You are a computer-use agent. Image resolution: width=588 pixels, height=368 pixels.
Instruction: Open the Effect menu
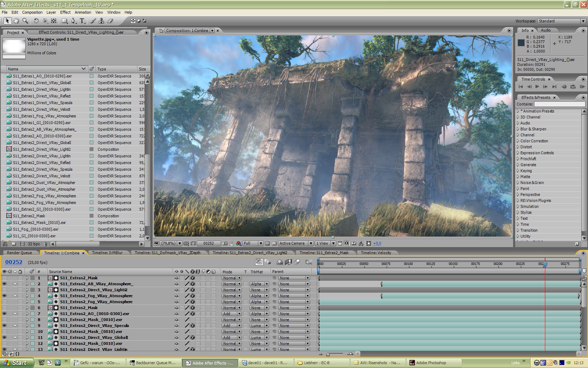coord(65,12)
